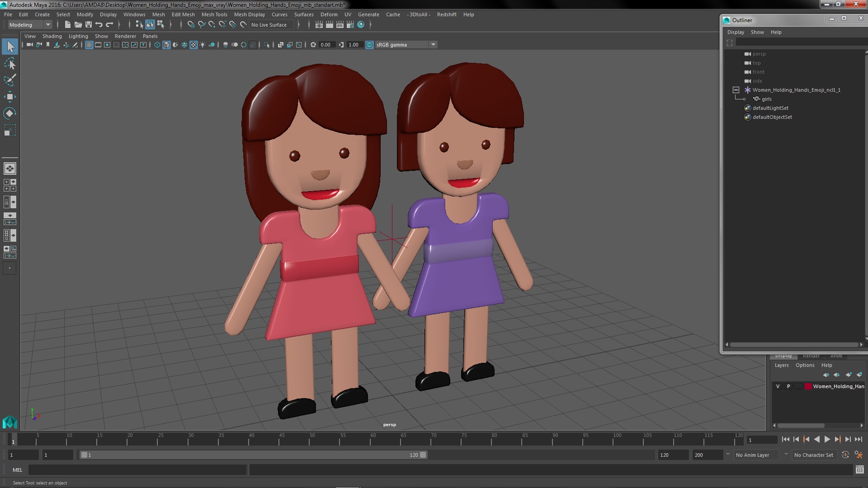Switch to the Render layer tab
Viewport: 868px width, 488px height.
(811, 356)
